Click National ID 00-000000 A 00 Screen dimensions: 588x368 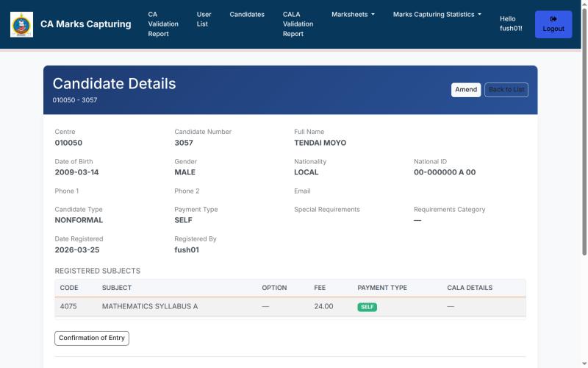click(445, 172)
